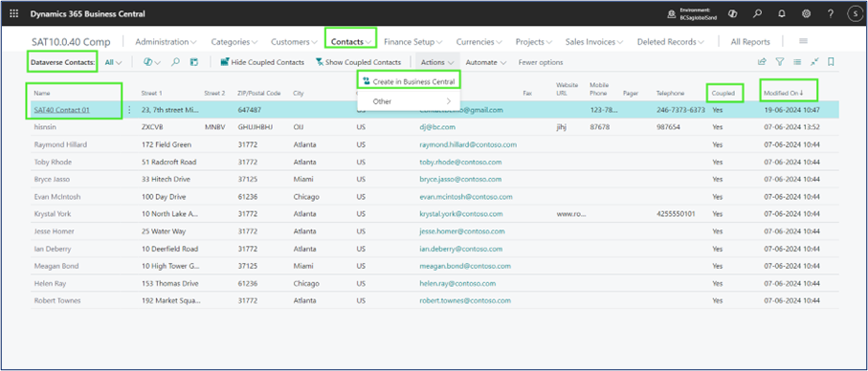Open the SAT40 Contact 01 link
The height and width of the screenshot is (371, 868).
pos(61,110)
